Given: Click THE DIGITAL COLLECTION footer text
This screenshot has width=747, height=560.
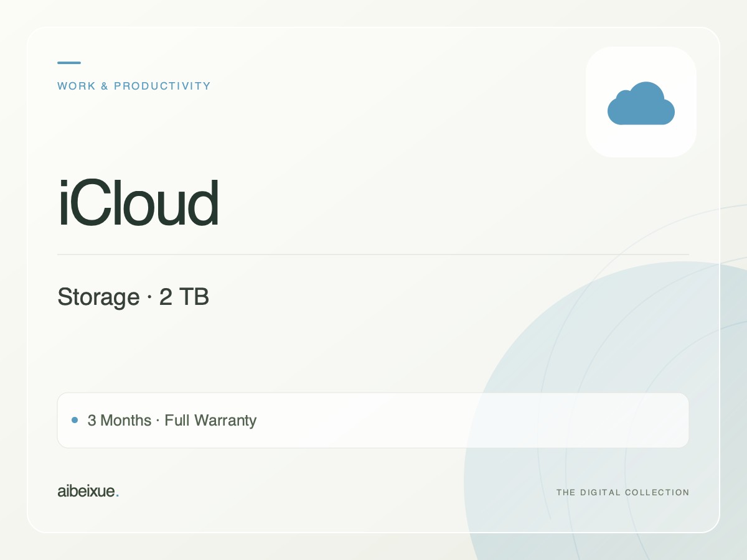Looking at the screenshot, I should click(x=622, y=492).
